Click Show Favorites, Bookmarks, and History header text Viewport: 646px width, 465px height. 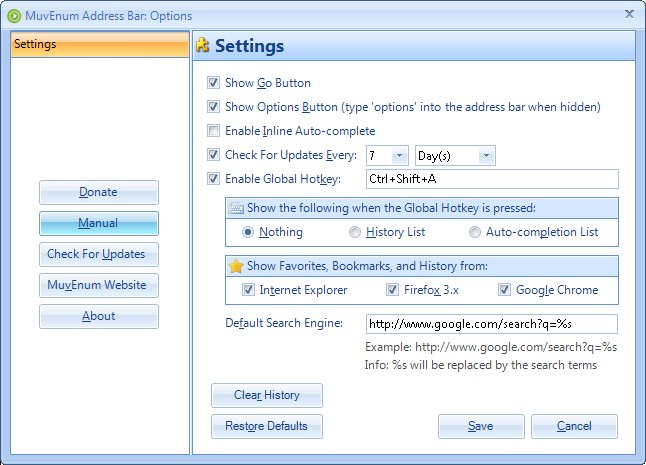[x=367, y=266]
